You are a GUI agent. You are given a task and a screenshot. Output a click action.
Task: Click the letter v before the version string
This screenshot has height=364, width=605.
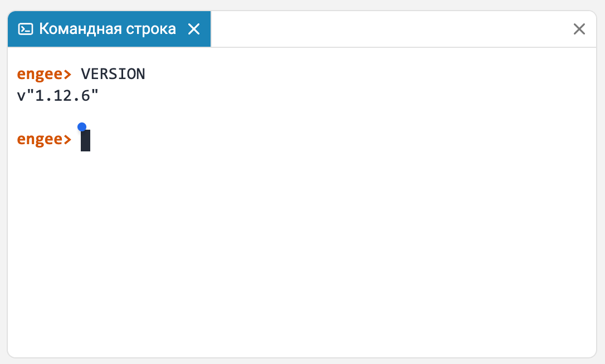click(x=21, y=97)
